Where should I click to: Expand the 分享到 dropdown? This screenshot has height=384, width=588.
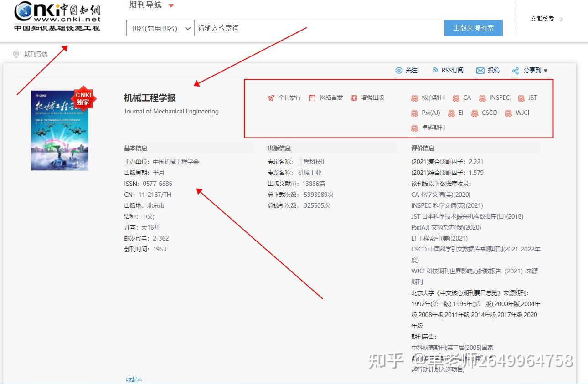coord(536,71)
